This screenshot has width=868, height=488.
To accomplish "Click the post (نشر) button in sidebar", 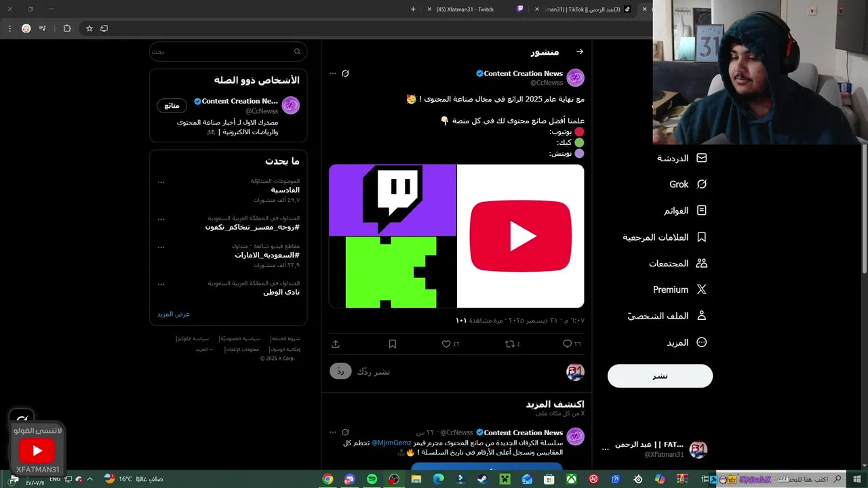I will click(x=660, y=376).
